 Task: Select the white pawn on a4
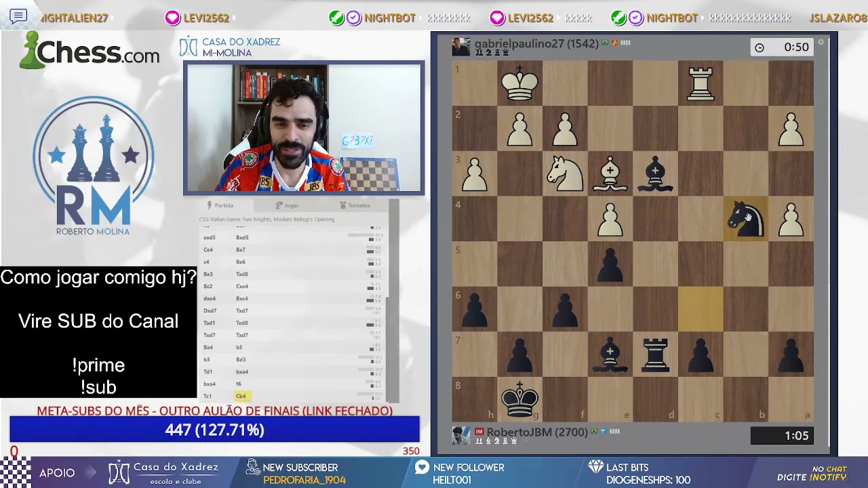click(791, 219)
